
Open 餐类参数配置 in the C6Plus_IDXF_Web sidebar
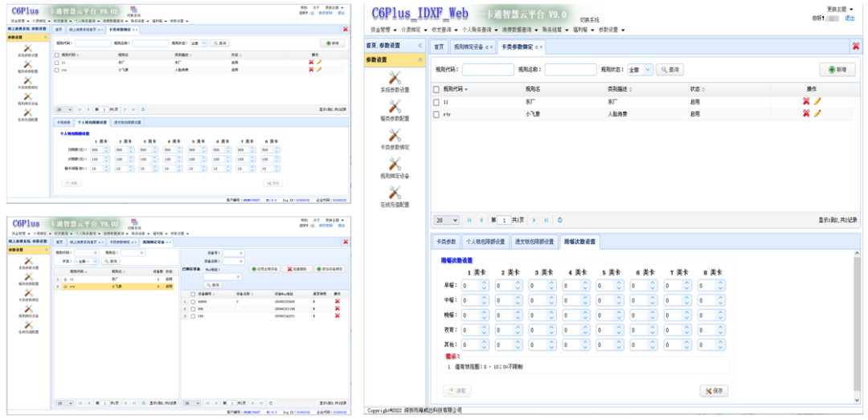click(x=395, y=111)
